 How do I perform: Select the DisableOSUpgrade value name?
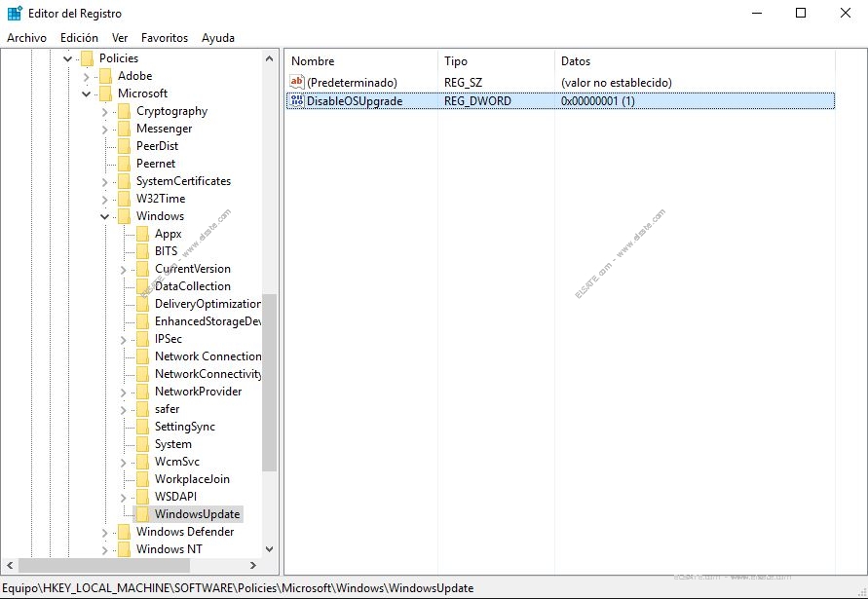[355, 101]
